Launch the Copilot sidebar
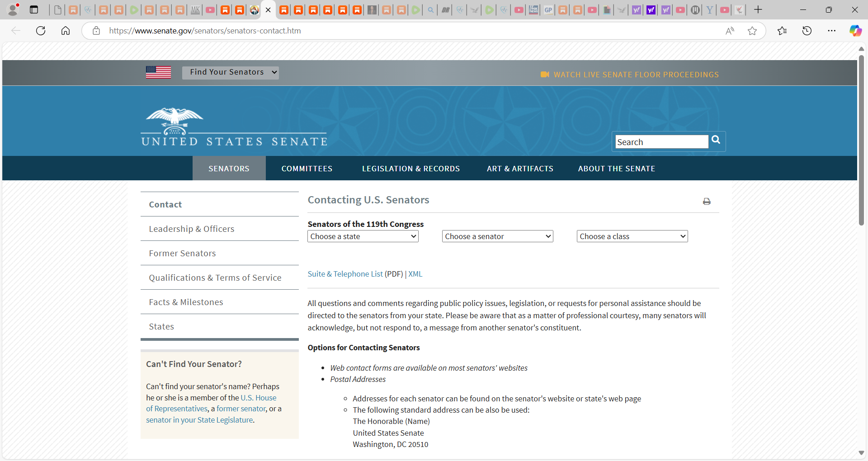Image resolution: width=868 pixels, height=461 pixels. point(855,31)
